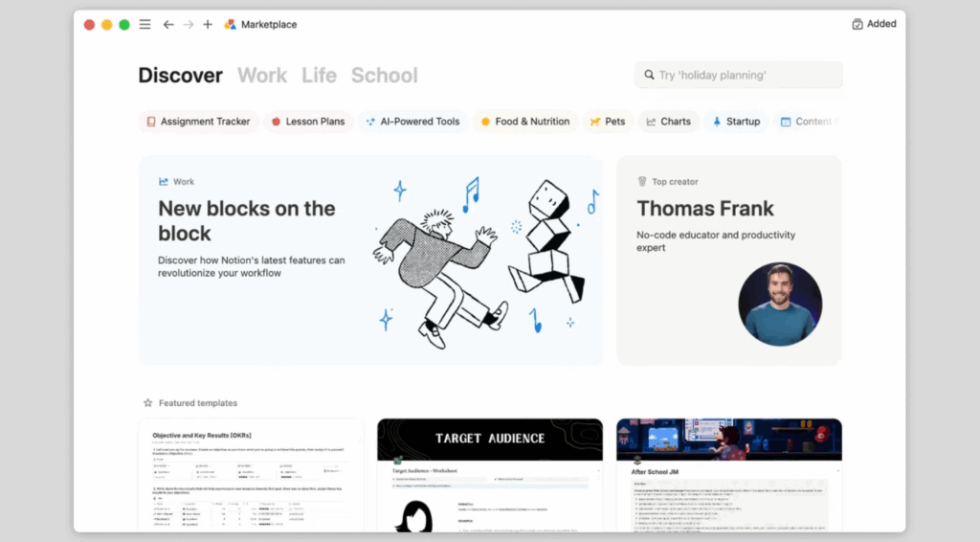
Task: Click the search magnifier icon
Action: (648, 75)
